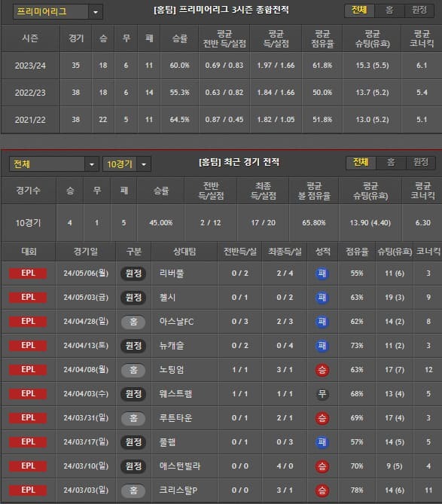Viewport: 442px width, 504px height.
Task: Click opponent name 아스날FC
Action: tap(176, 322)
